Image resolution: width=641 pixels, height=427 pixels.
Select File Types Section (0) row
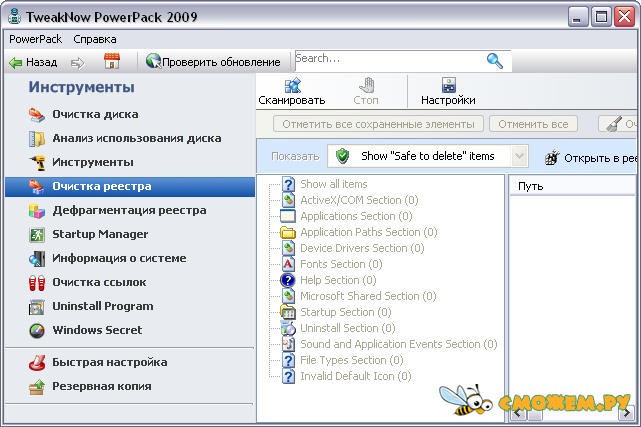click(352, 360)
